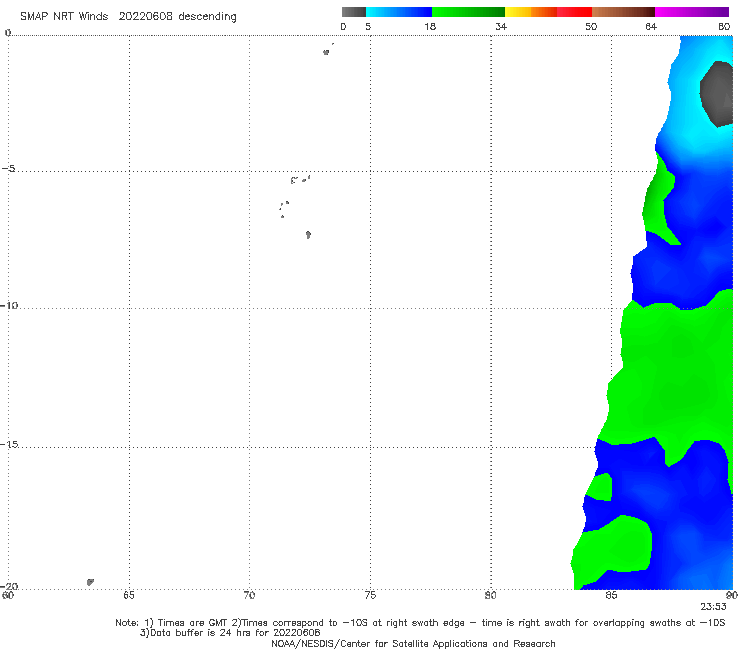Click the longitude axis label "90"
The height and width of the screenshot is (650, 740).
732,595
